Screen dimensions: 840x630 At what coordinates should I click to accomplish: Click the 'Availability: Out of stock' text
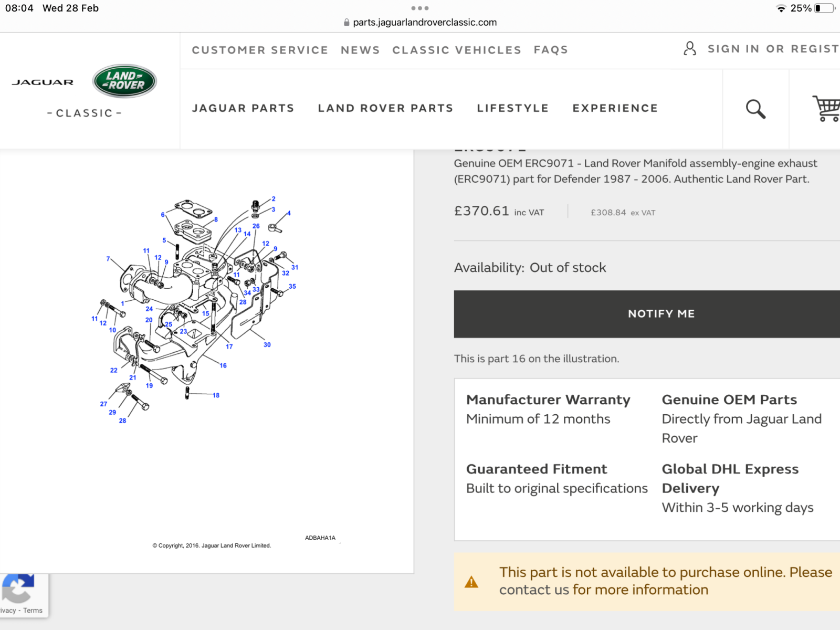(530, 268)
